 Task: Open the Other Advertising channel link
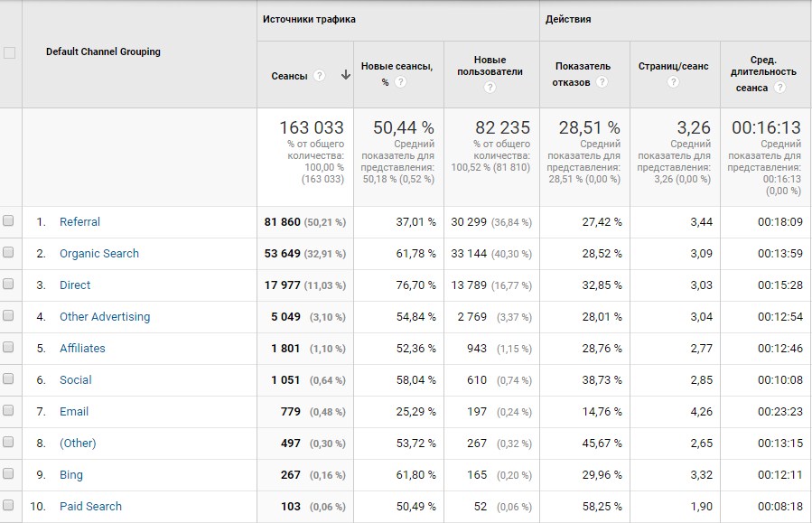click(105, 316)
